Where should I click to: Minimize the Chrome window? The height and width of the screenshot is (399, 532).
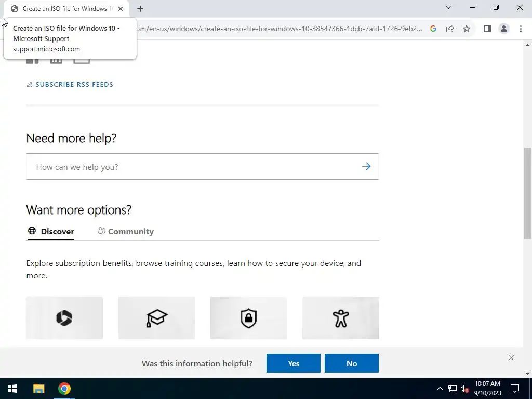coord(472,7)
